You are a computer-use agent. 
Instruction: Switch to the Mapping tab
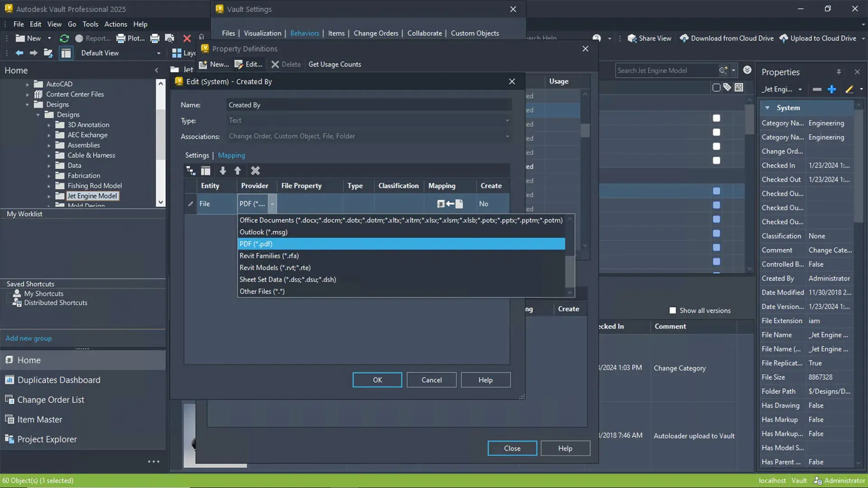tap(231, 155)
